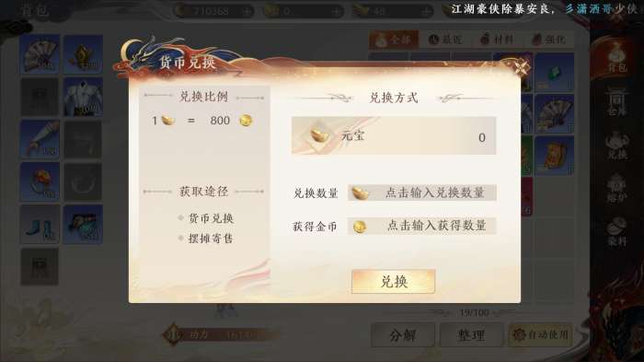
Task: Click the 分解 button
Action: point(403,335)
